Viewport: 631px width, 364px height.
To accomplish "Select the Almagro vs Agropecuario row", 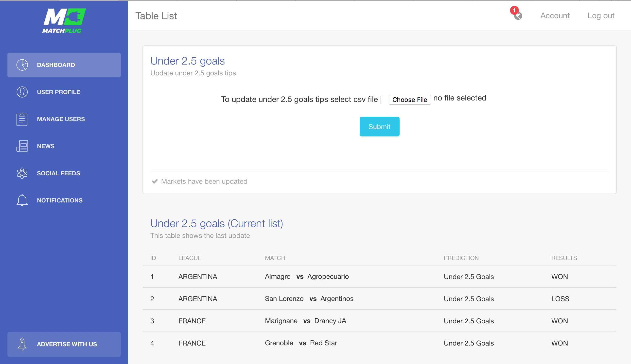I will point(379,276).
